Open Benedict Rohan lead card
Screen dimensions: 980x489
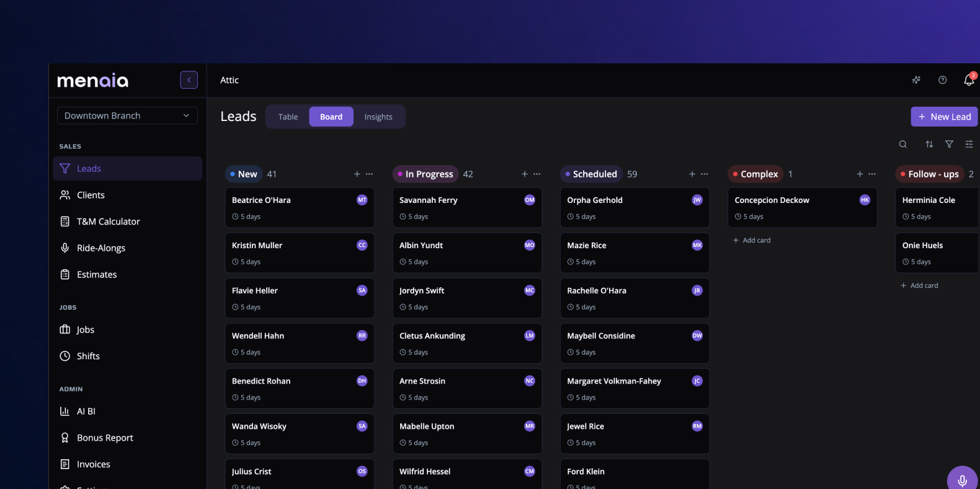[300, 388]
